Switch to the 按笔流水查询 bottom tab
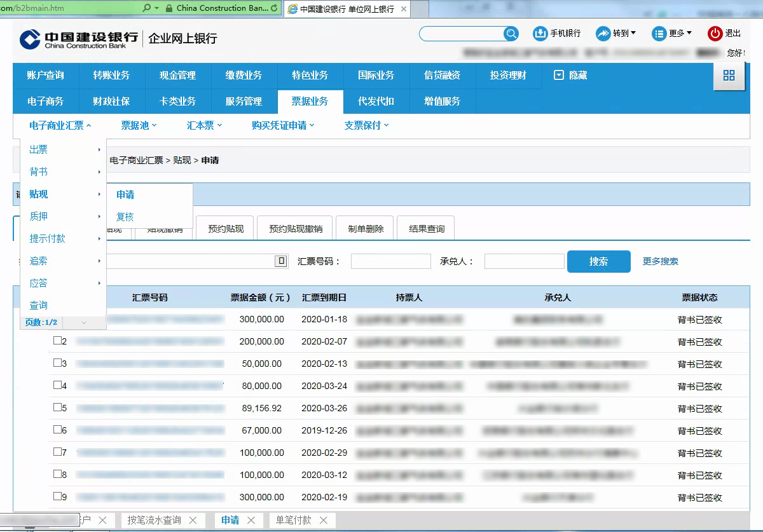Screen dimensions: 763x532 tap(154, 521)
